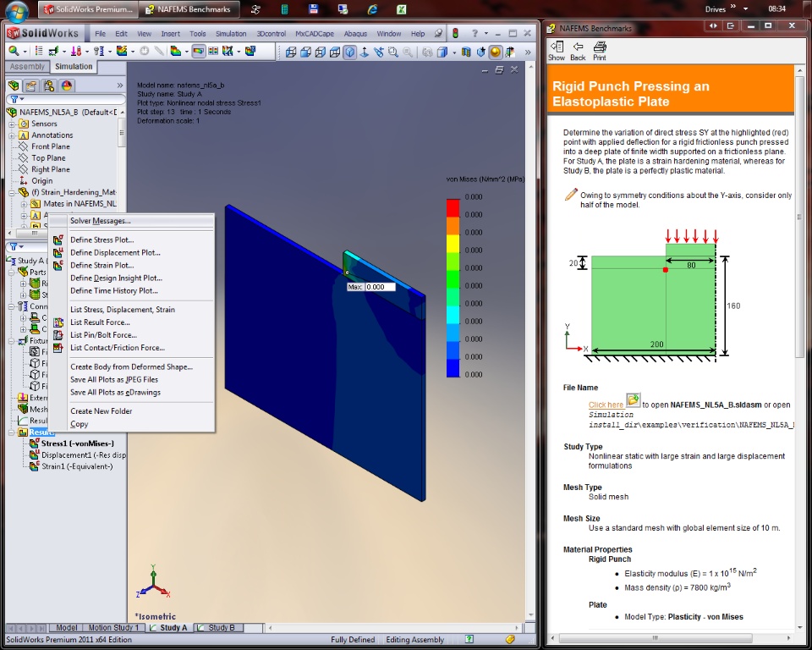Collapse the Results folder node
The image size is (812, 650).
(11, 432)
